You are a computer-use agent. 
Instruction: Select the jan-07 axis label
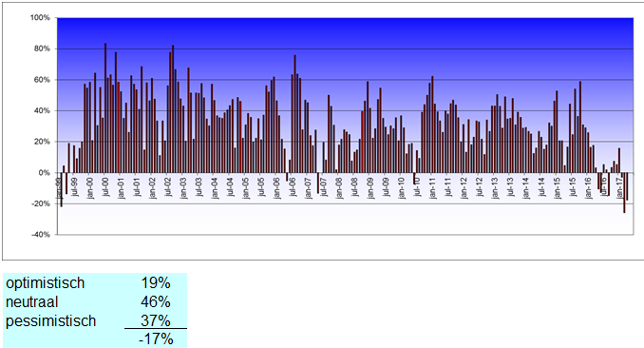[308, 188]
